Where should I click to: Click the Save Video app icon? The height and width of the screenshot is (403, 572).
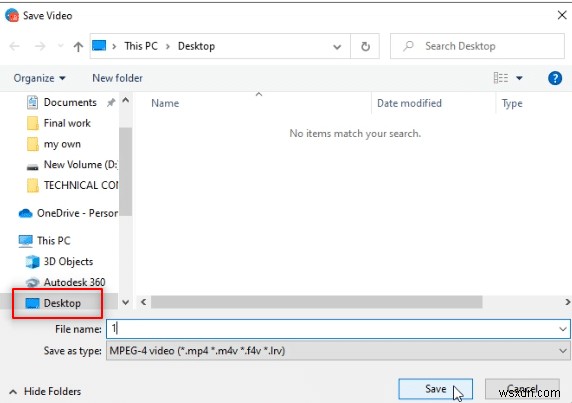[12, 15]
